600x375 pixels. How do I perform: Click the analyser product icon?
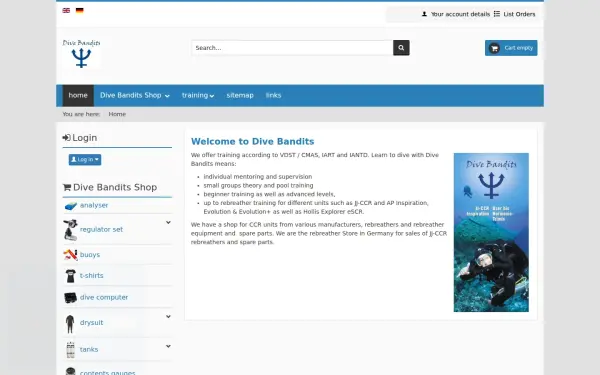(70, 206)
